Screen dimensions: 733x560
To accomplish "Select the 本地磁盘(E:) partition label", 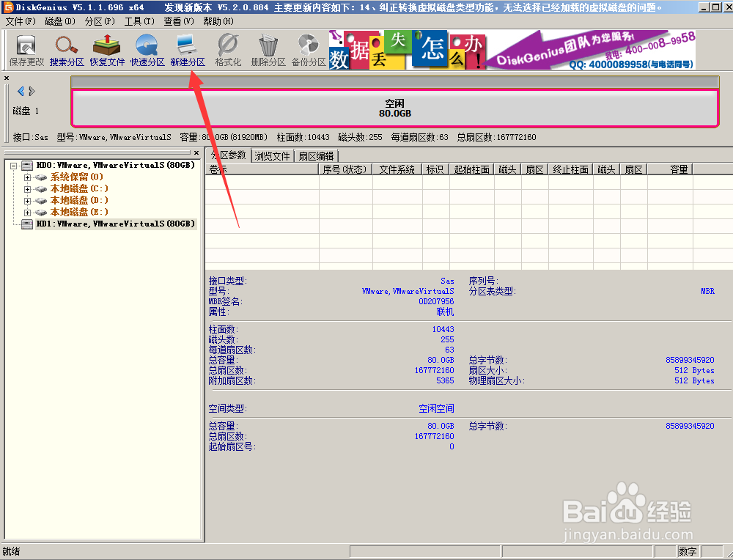I will [79, 212].
